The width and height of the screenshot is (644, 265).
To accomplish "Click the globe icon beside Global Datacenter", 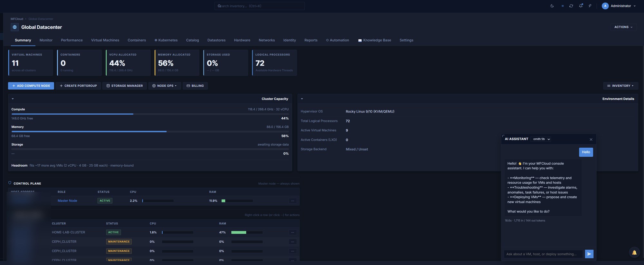I will click(x=14, y=27).
